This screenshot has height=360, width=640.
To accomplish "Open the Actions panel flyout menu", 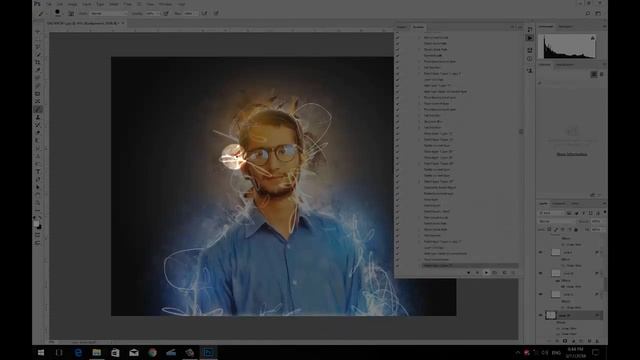I will pos(520,27).
